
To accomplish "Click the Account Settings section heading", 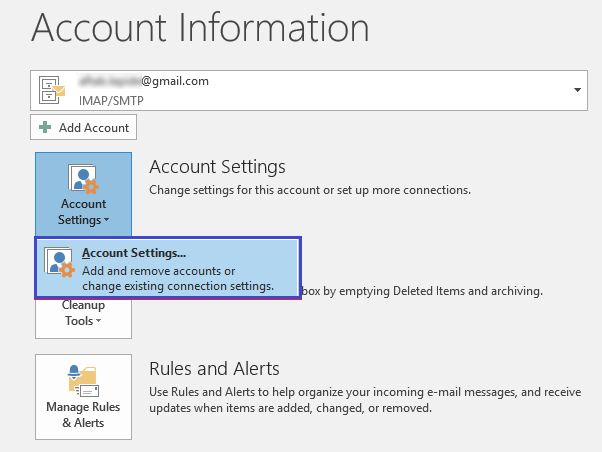I will pos(217,167).
